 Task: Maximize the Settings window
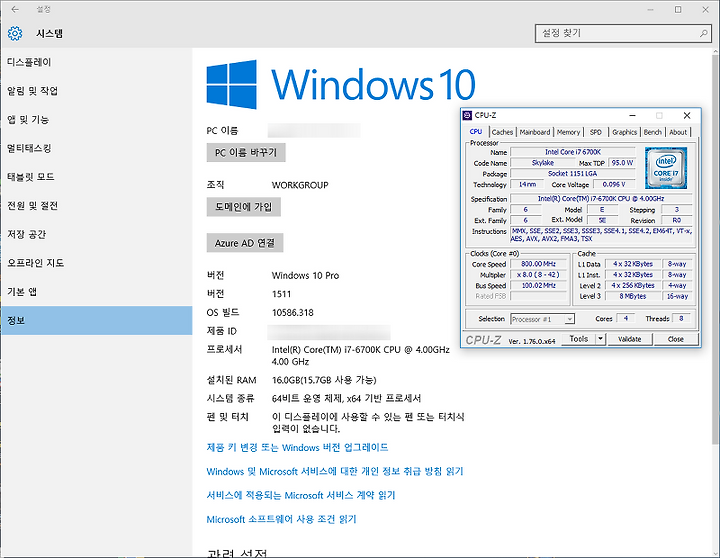(678, 9)
